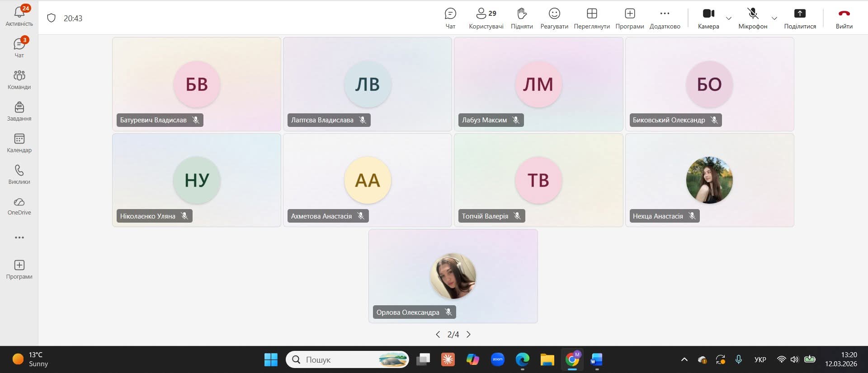Open the meeting Chat panel
This screenshot has width=868, height=373.
click(450, 18)
